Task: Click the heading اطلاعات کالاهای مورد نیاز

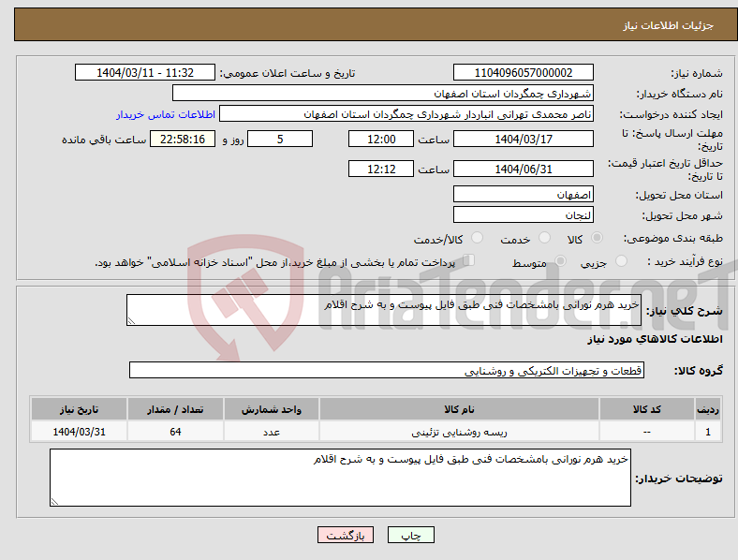Action: point(655,339)
